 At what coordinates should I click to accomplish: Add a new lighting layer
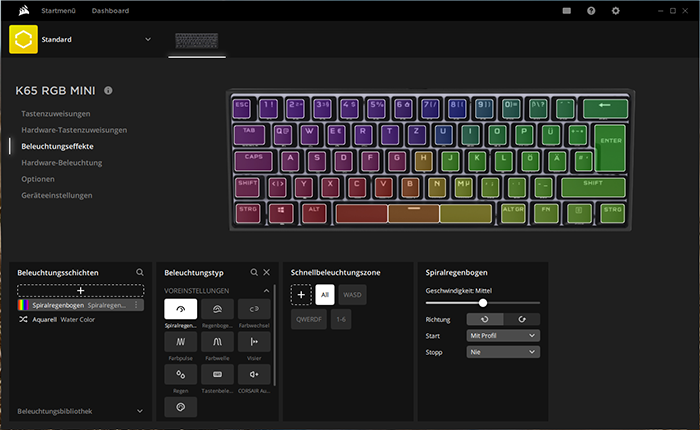click(80, 291)
